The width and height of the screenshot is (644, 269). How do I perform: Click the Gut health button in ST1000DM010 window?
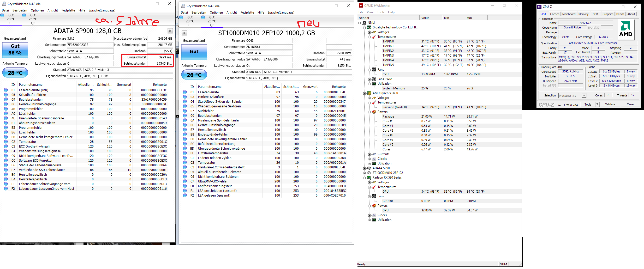tap(194, 52)
